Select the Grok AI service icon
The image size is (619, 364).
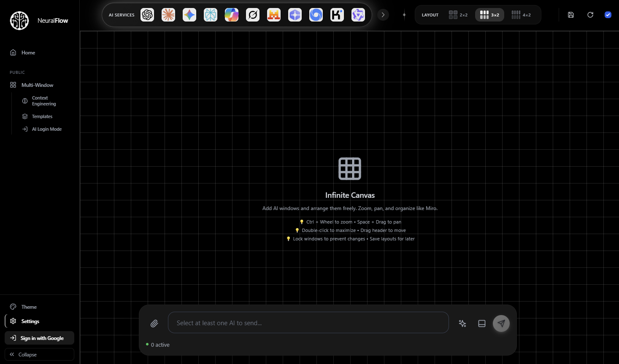point(252,15)
